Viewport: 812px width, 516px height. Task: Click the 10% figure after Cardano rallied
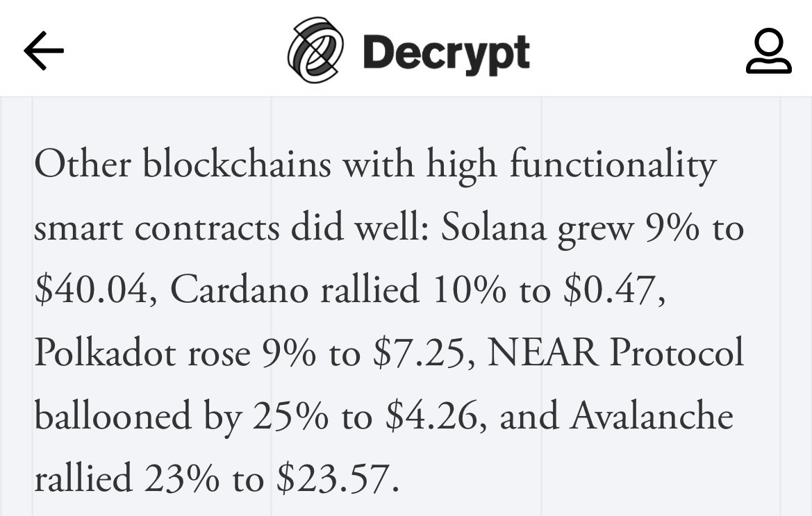469,290
